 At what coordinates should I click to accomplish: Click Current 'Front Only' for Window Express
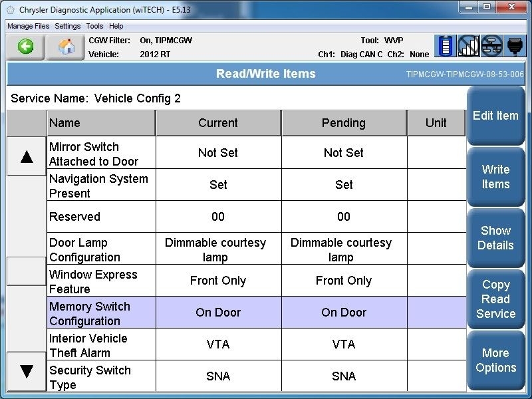tap(218, 281)
